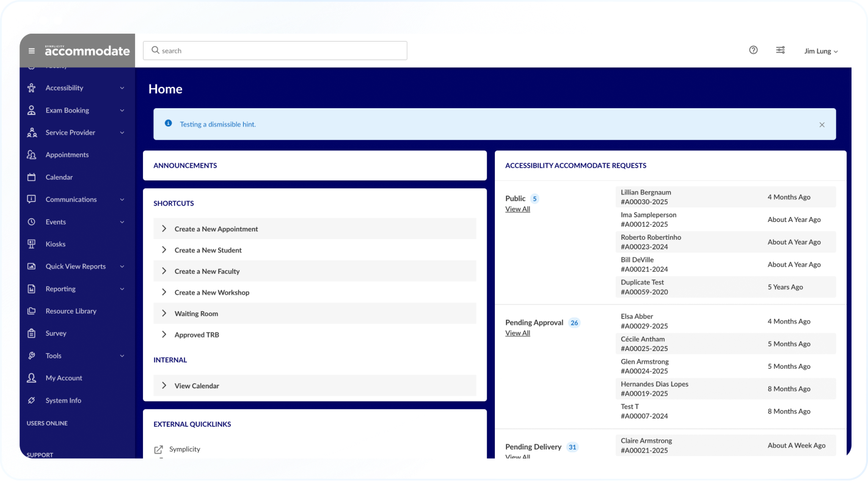This screenshot has height=483, width=868.
Task: Click the Tools wrench icon
Action: click(x=32, y=356)
